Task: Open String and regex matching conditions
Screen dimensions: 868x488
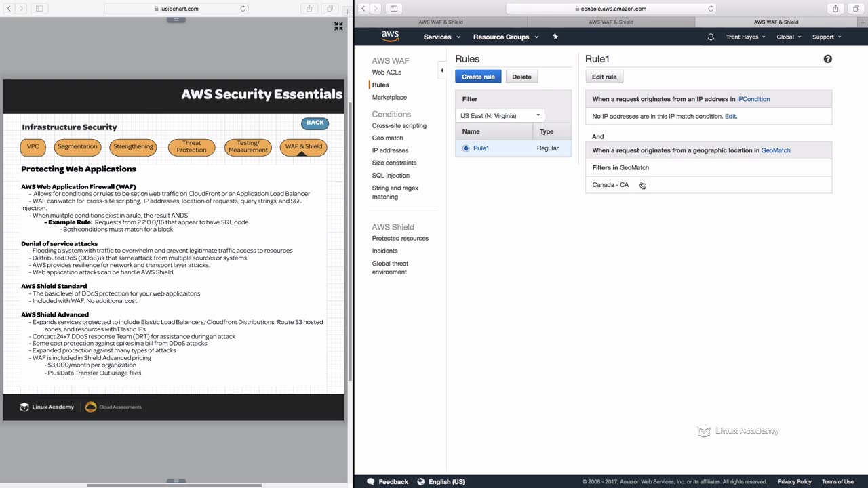Action: click(x=395, y=192)
